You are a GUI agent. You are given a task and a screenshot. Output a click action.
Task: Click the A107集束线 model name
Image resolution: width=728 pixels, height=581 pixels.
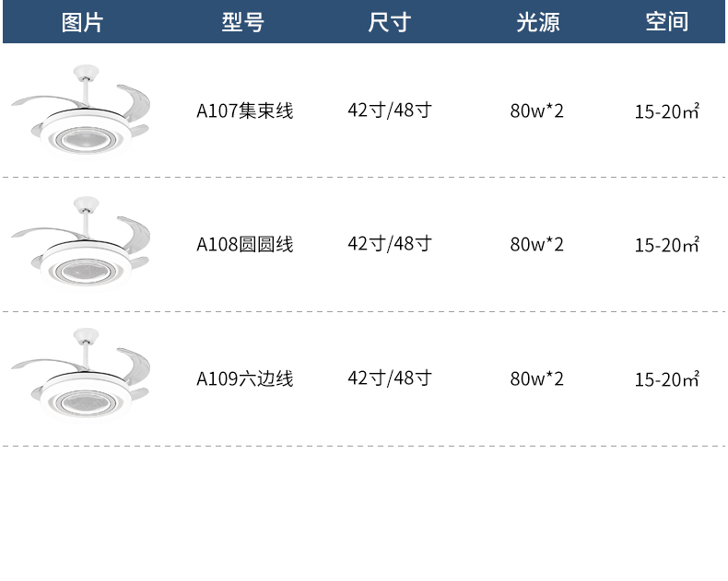[245, 110]
